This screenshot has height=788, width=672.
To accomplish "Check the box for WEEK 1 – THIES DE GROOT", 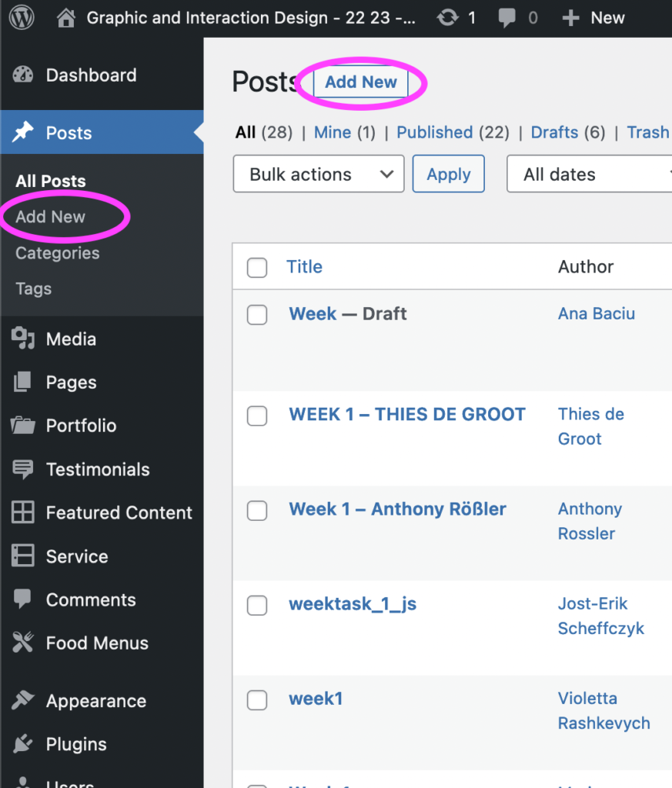I will point(257,416).
